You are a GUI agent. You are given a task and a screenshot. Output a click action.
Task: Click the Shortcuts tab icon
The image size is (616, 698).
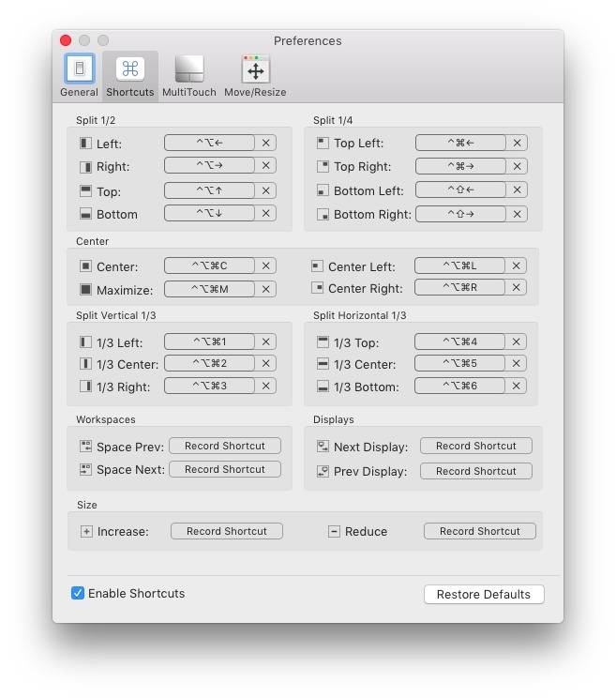130,69
